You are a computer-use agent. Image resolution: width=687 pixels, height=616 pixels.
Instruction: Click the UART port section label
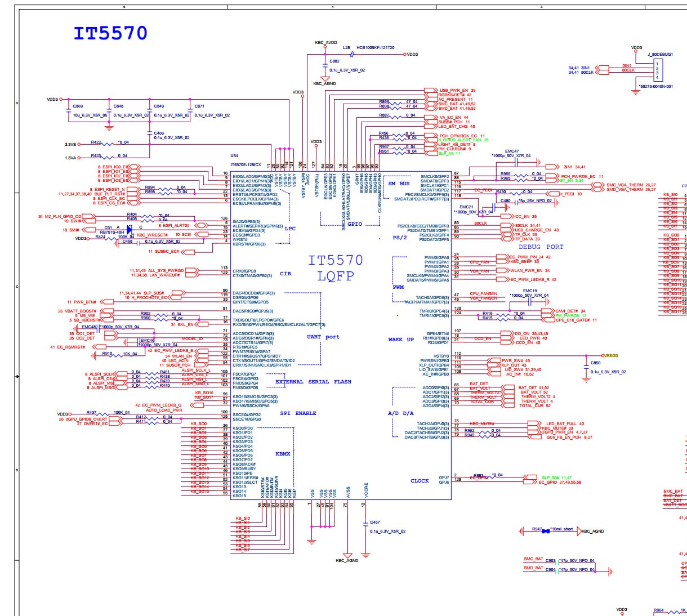click(x=323, y=337)
